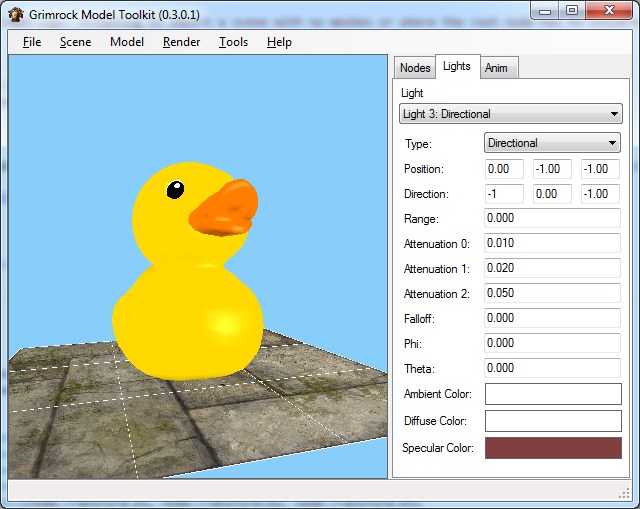This screenshot has width=640, height=509.
Task: Click the Theta input field
Action: 552,368
